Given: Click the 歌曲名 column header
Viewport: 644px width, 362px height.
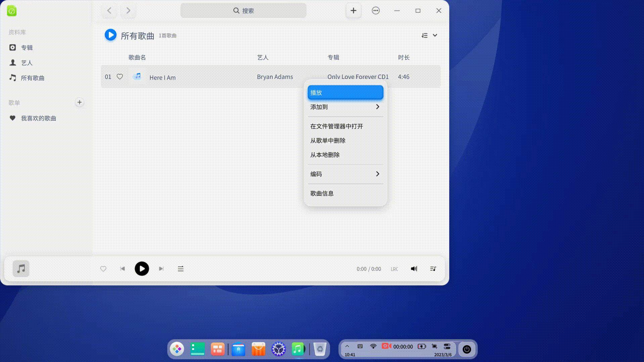Looking at the screenshot, I should pyautogui.click(x=137, y=57).
